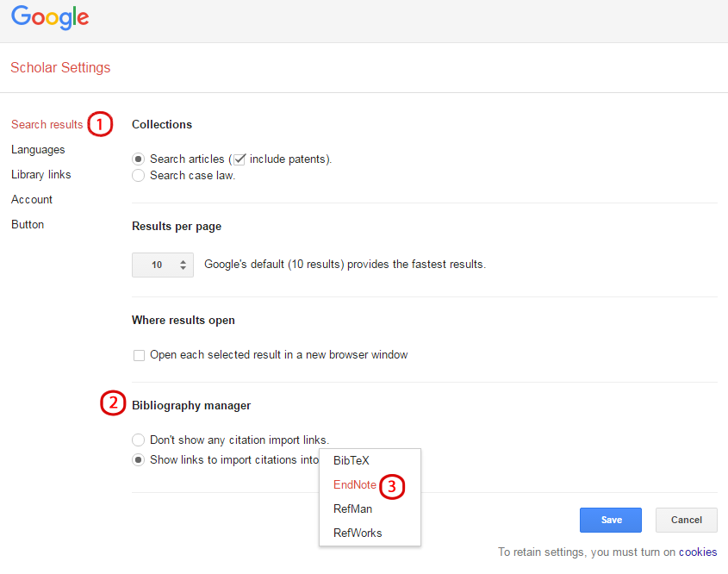This screenshot has height=574, width=728.
Task: Click the Collections heading
Action: 162,124
